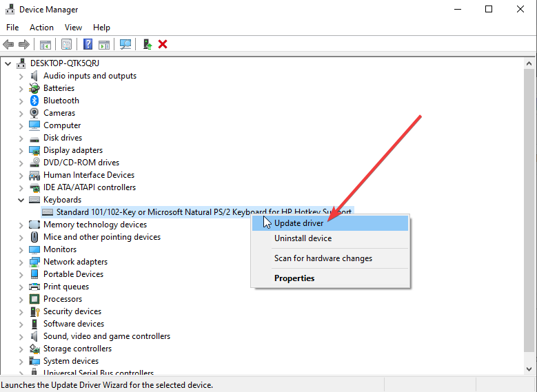The width and height of the screenshot is (537, 392).
Task: Click the Update device driver toolbar icon
Action: tap(148, 44)
